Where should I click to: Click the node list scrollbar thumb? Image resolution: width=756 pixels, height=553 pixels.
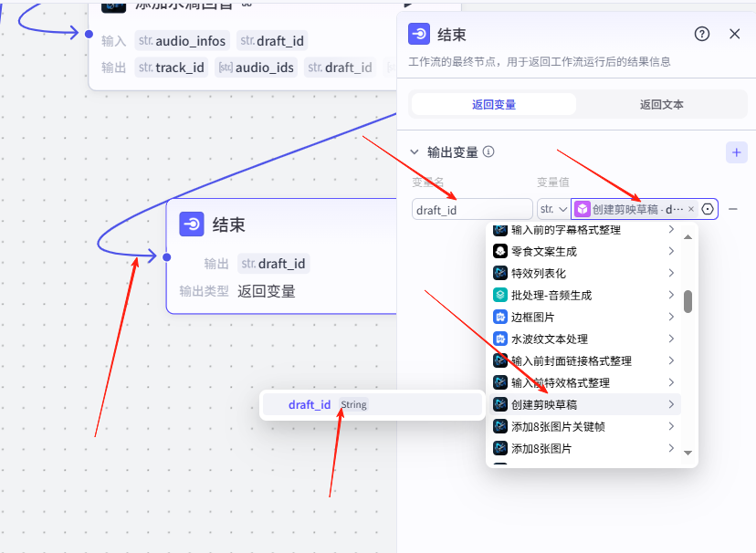(688, 301)
